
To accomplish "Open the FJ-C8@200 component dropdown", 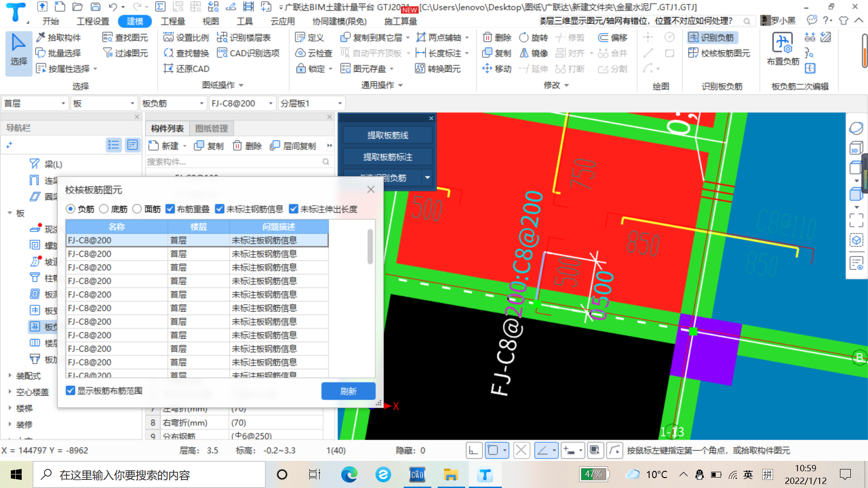I will (242, 103).
